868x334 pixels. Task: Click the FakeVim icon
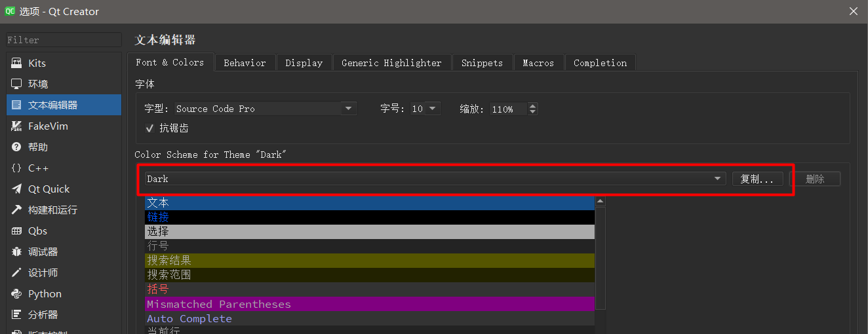pos(16,126)
